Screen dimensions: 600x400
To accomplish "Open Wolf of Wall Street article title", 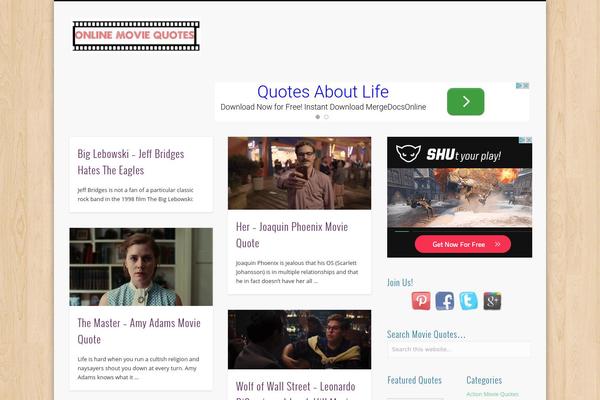I will click(x=295, y=390).
